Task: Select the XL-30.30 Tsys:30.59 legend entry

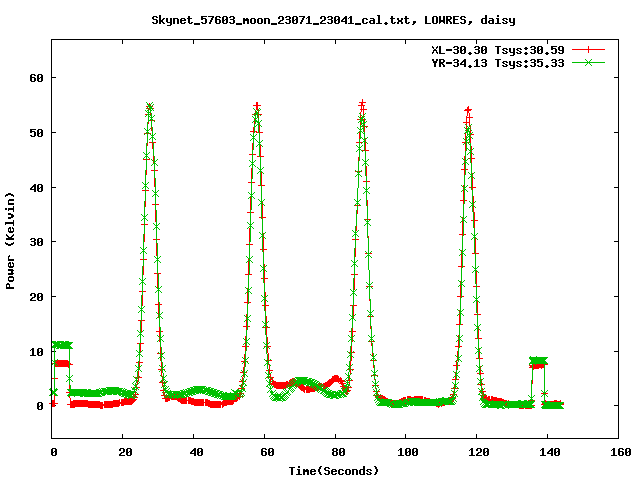Action: click(x=498, y=50)
